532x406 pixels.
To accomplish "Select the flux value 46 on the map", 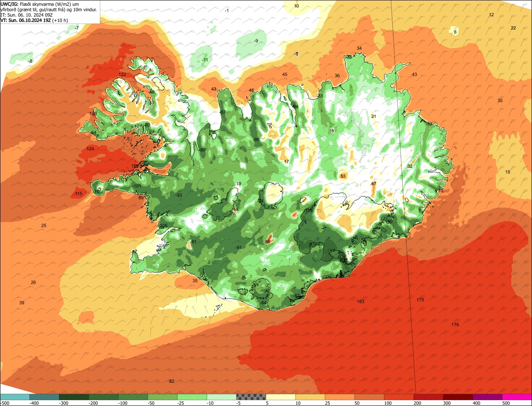I will tap(251, 90).
